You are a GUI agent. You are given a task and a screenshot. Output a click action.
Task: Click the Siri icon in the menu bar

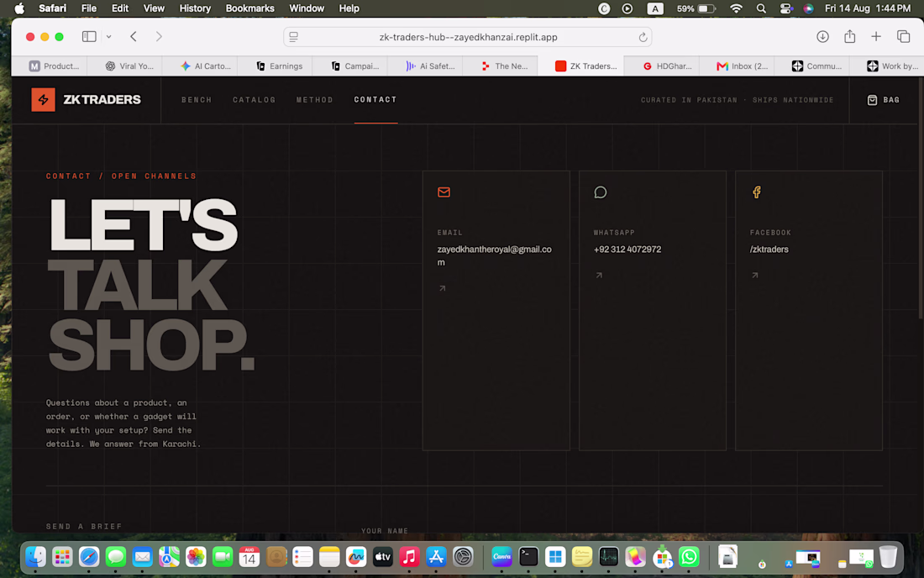(808, 8)
